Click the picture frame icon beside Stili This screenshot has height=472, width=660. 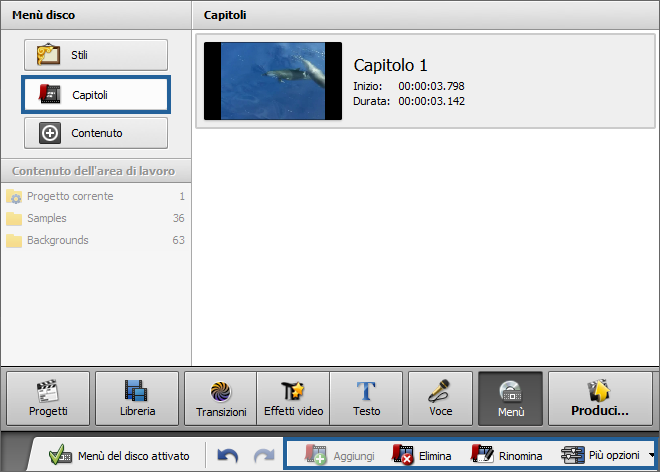click(48, 55)
